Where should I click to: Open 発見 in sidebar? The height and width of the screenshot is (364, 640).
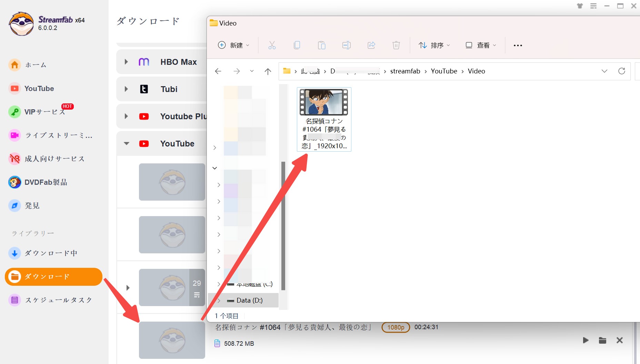click(x=24, y=206)
